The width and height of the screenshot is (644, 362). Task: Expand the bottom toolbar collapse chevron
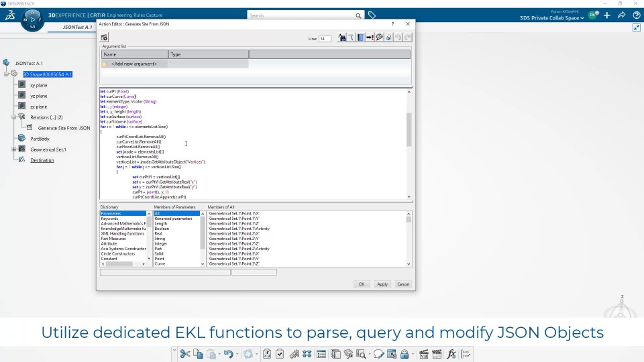174,351
